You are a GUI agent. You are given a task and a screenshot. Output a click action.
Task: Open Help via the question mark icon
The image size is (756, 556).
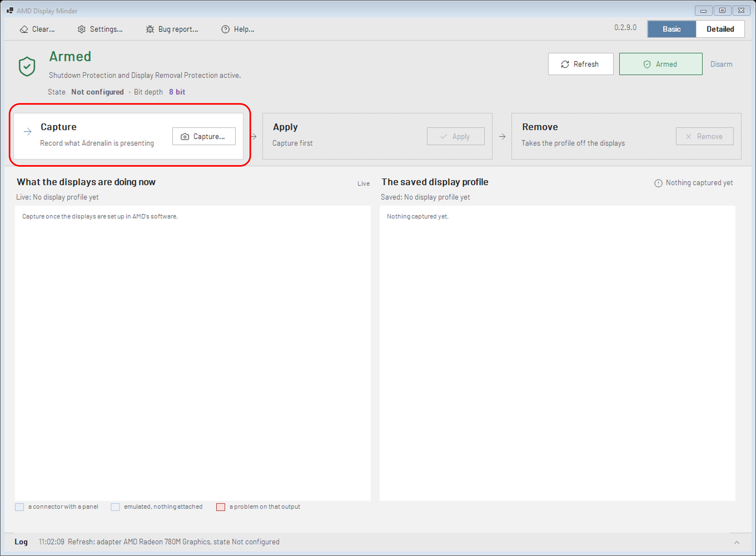coord(225,29)
